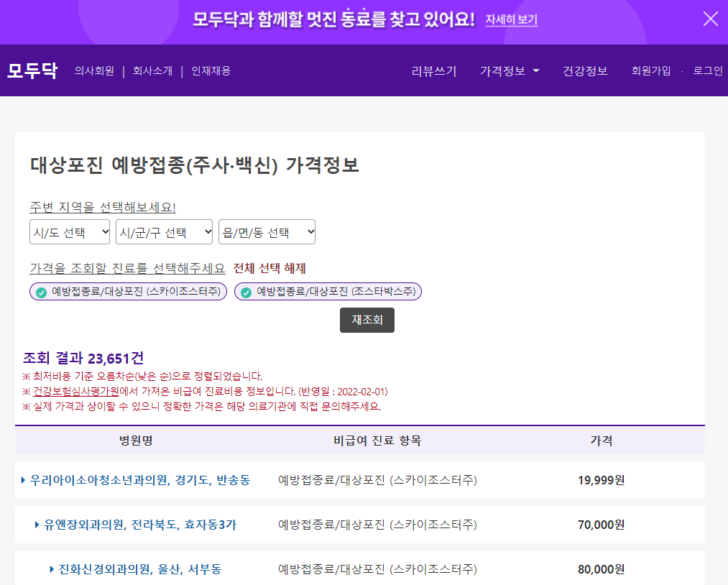Close the purple recruitment banner

(x=710, y=19)
